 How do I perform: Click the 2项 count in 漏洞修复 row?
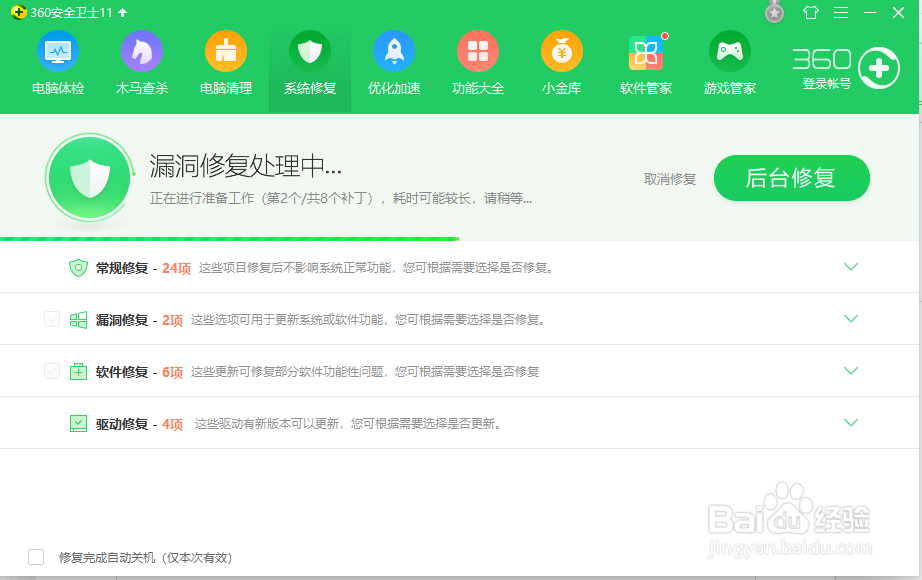tap(172, 320)
